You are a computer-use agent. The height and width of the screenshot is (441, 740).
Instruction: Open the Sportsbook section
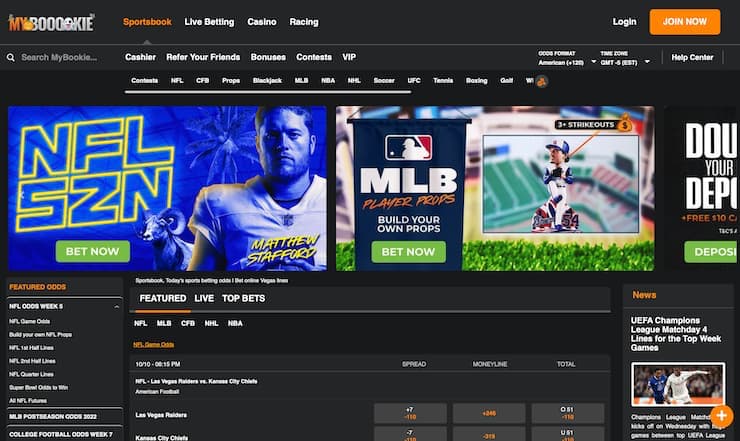coord(147,22)
